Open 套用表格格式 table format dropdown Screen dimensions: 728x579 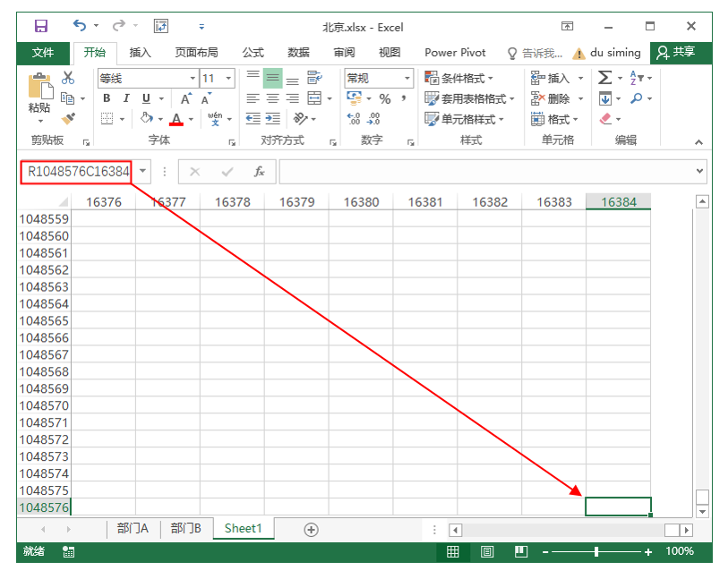pyautogui.click(x=469, y=98)
